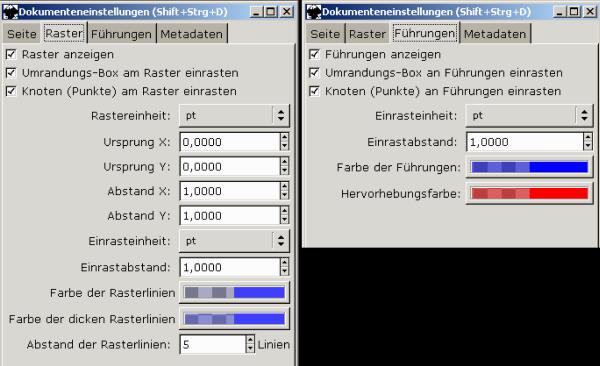Open the Rastereinheit unit dropdown
Screen dimensions: 600x366
tap(234, 116)
